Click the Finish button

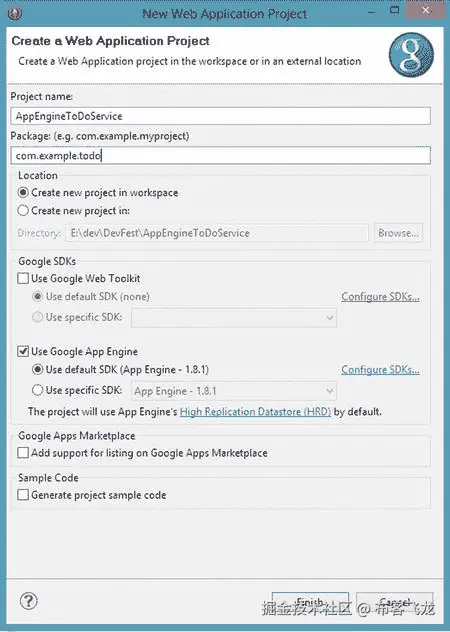coord(310,602)
